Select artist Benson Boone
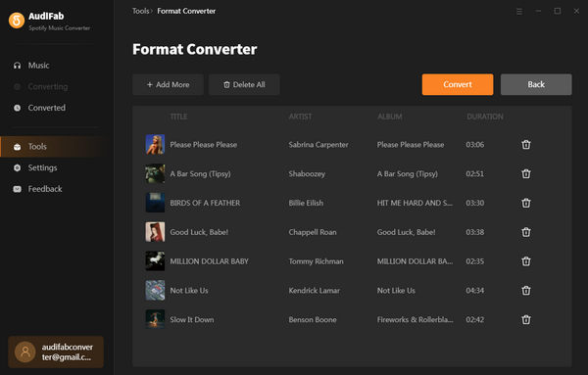Image resolution: width=588 pixels, height=375 pixels. point(313,319)
